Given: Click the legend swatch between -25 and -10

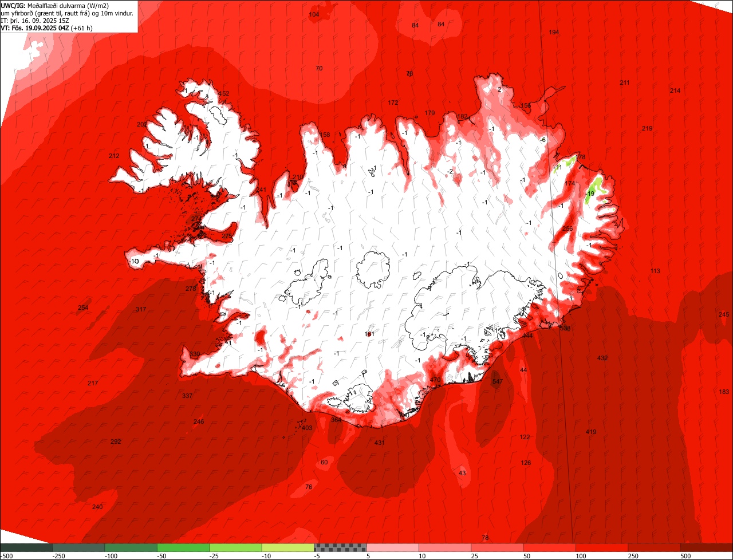Looking at the screenshot, I should pos(235,547).
